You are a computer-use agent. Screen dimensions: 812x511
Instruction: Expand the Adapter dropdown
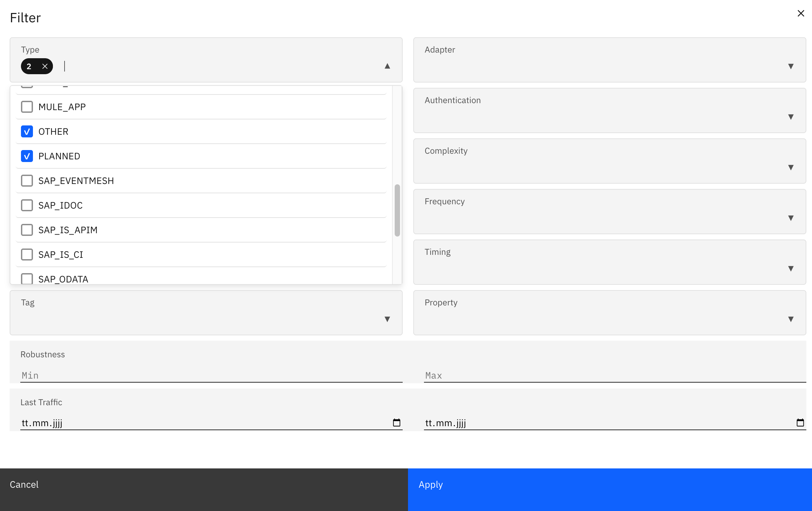point(790,67)
